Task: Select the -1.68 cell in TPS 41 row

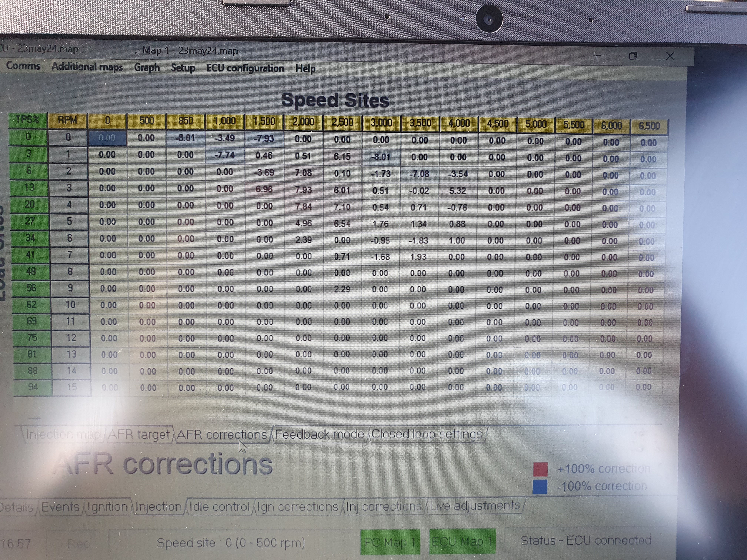Action: pos(380,256)
